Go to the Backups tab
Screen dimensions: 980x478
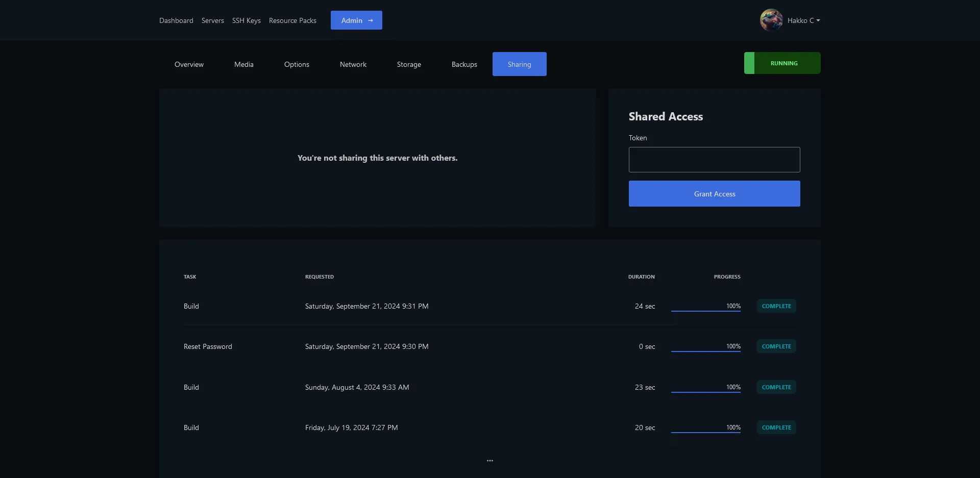tap(464, 64)
